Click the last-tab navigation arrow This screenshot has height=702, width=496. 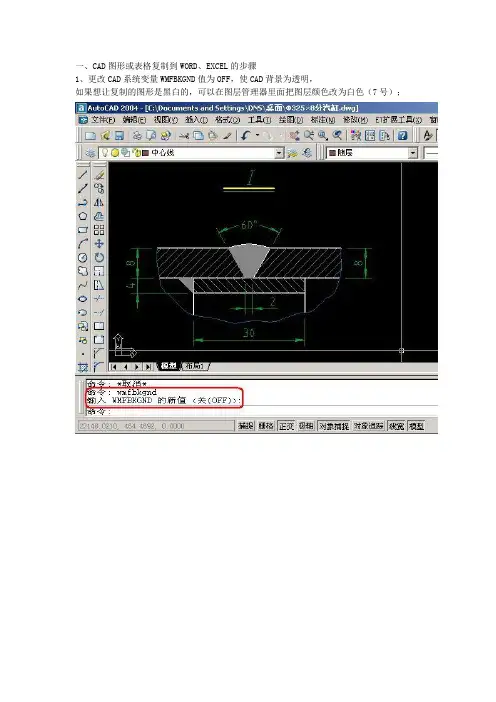(x=148, y=367)
